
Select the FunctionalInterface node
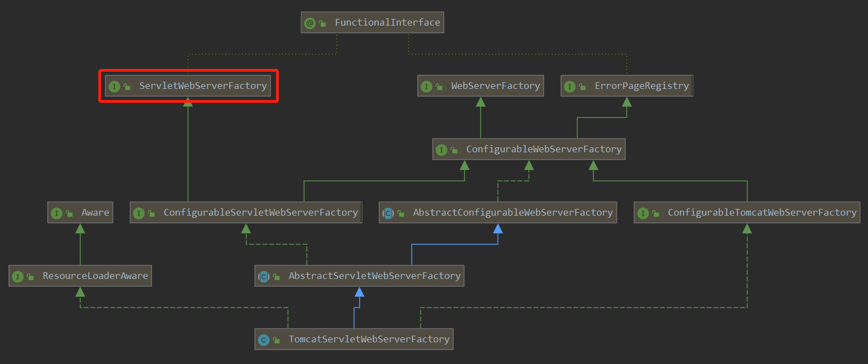pyautogui.click(x=372, y=22)
